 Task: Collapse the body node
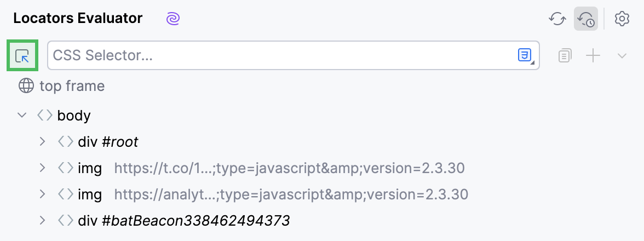click(22, 116)
